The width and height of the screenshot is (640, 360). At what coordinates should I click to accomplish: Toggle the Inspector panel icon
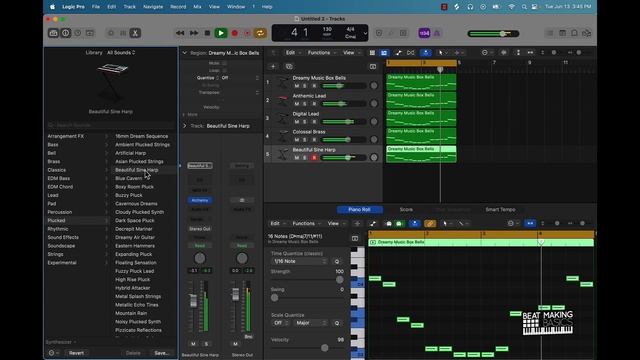click(66, 33)
